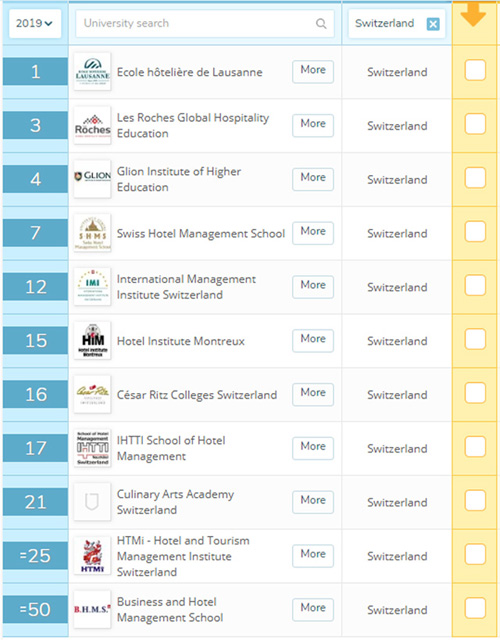Image resolution: width=500 pixels, height=640 pixels.
Task: Click the SHMS school logo
Action: [x=92, y=233]
